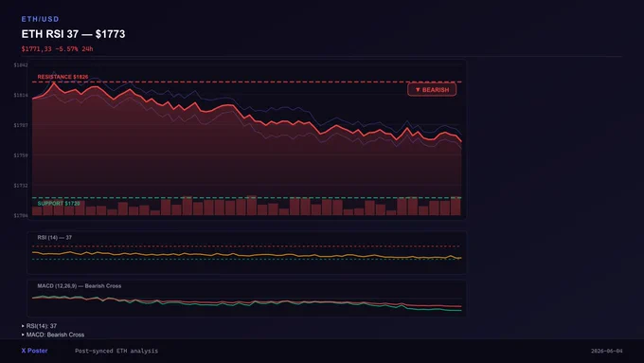Click the RESISTANCE $1826 label
644x363 pixels.
(x=63, y=77)
